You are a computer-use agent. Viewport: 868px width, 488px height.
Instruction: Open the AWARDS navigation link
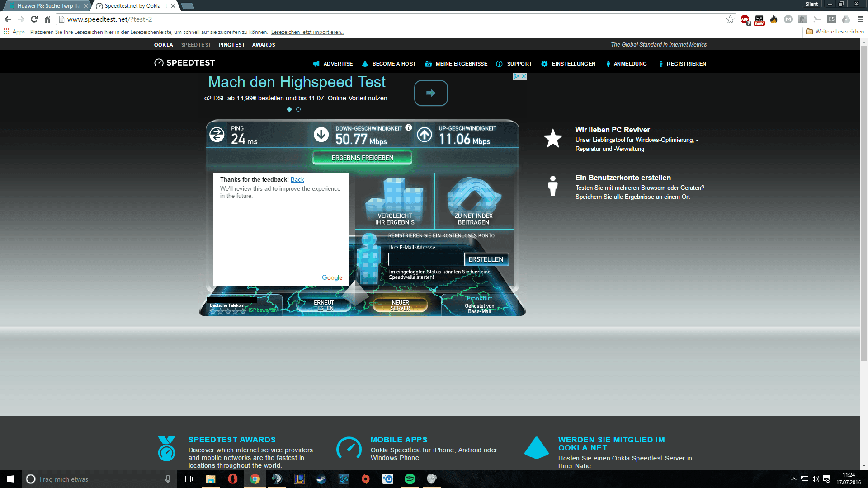coord(264,45)
